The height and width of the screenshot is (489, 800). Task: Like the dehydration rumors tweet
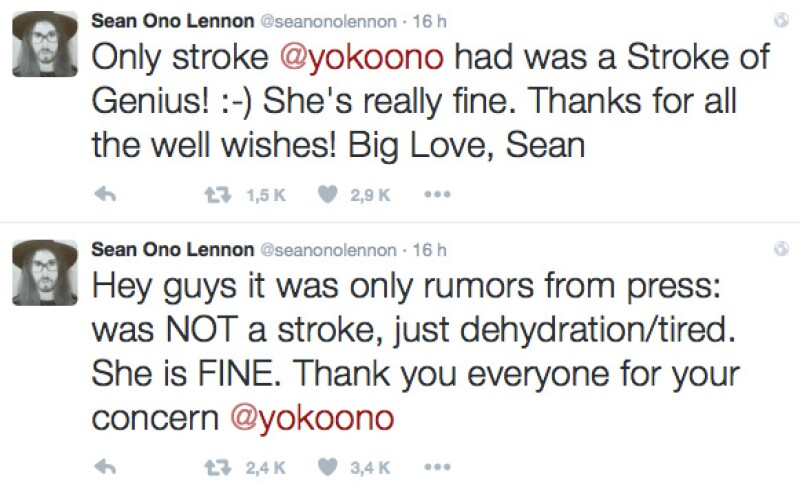(328, 467)
